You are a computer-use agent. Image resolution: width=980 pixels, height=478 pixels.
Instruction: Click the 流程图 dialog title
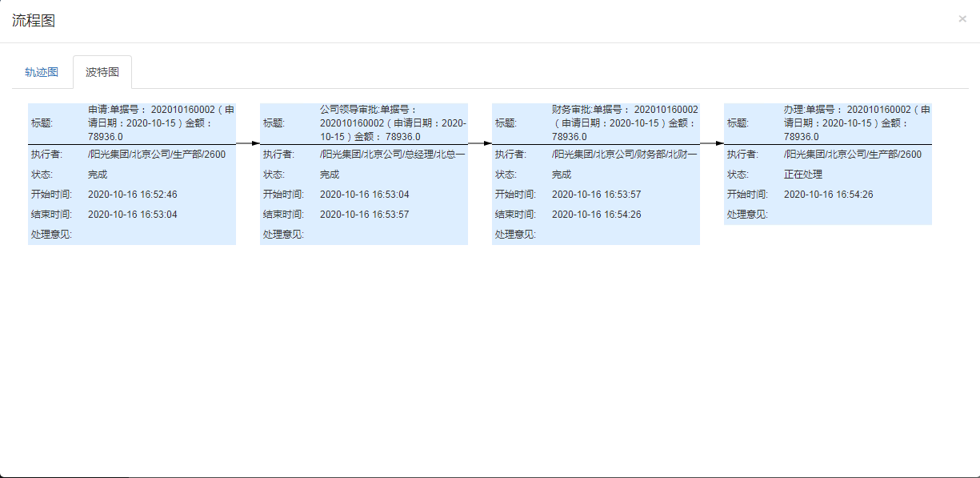(x=34, y=21)
